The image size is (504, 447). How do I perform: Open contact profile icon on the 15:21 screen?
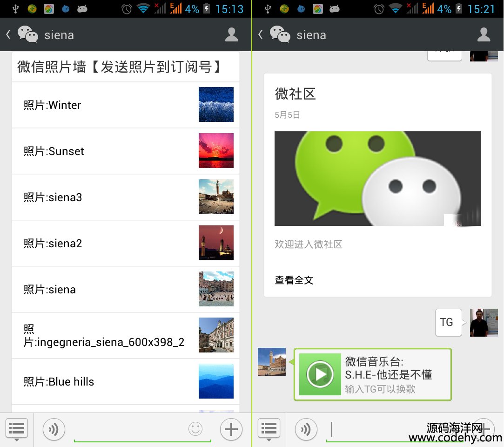pyautogui.click(x=484, y=35)
